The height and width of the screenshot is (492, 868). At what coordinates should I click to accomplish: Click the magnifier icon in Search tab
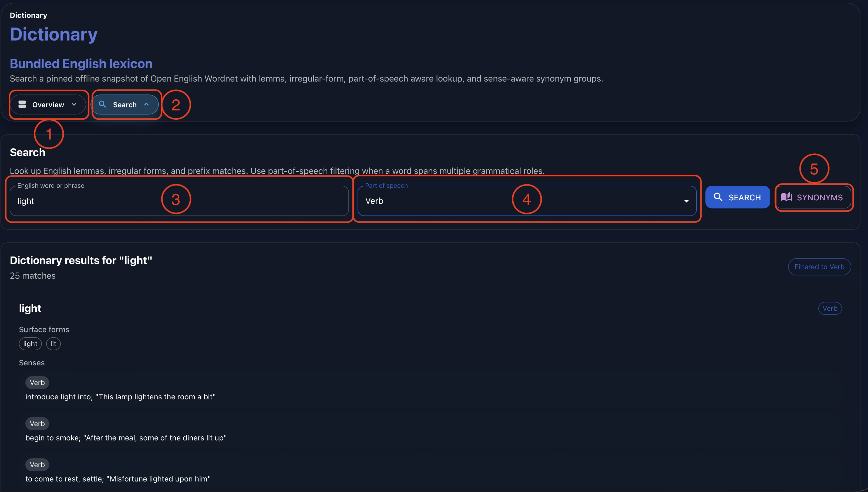102,104
